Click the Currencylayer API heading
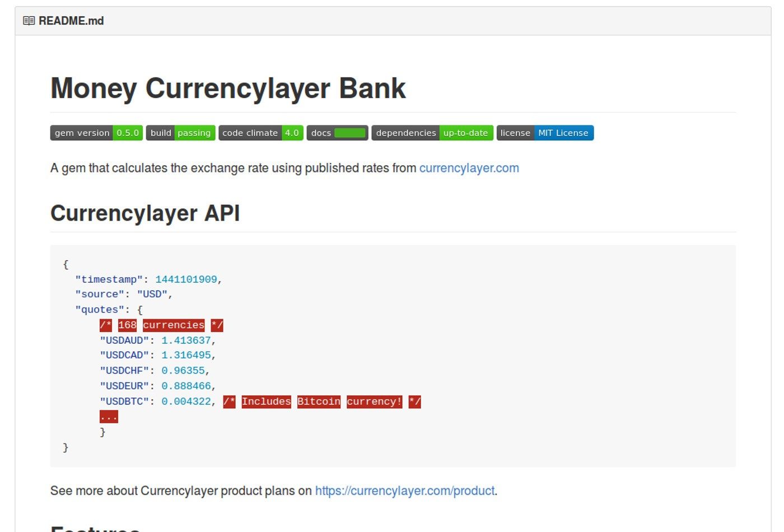 coord(145,213)
